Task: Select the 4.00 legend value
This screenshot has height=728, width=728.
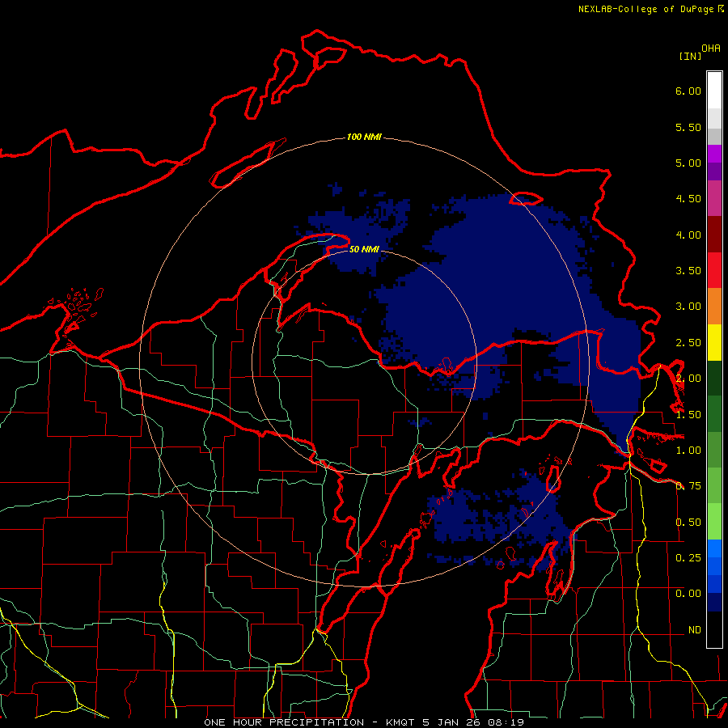Action: (688, 235)
